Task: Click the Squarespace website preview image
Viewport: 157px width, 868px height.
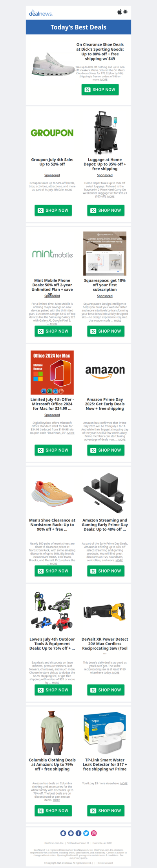Action: coord(105,253)
